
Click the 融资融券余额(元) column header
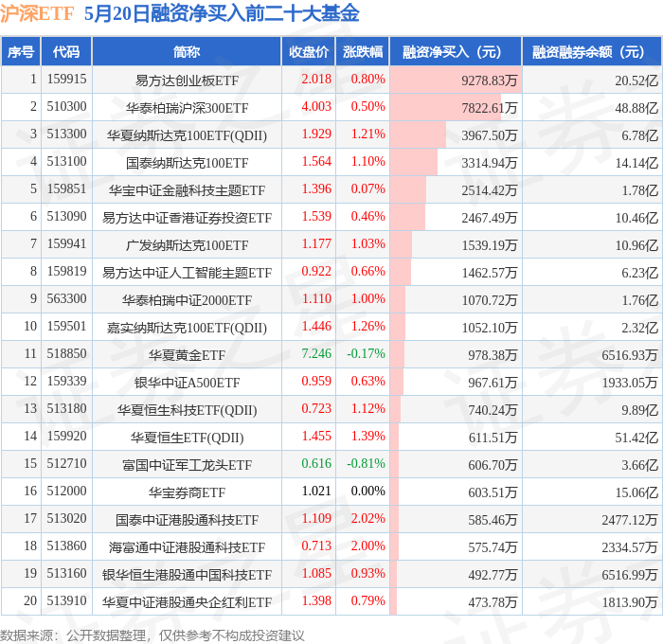point(592,51)
